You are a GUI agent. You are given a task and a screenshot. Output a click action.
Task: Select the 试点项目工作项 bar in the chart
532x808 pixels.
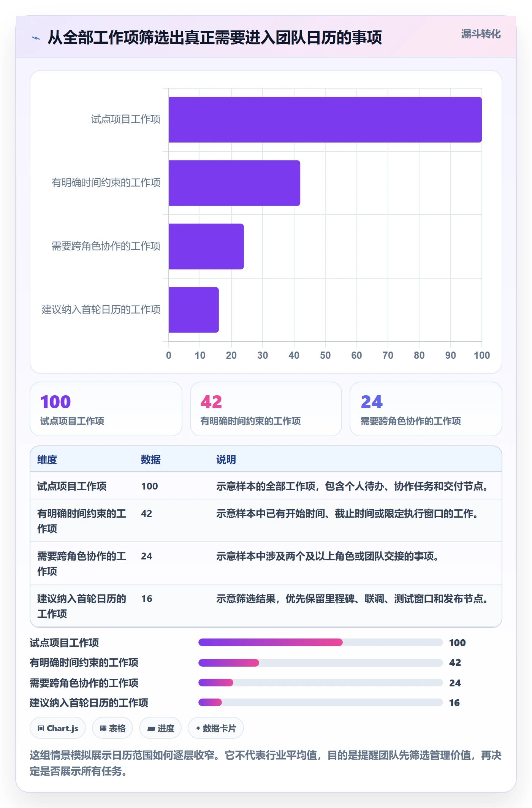325,120
